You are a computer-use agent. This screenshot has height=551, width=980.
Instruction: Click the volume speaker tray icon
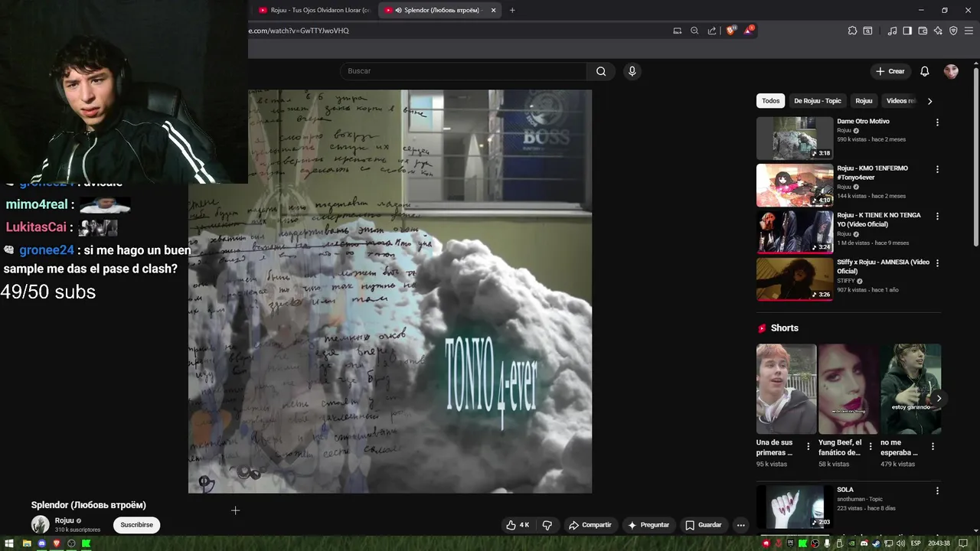pyautogui.click(x=901, y=543)
